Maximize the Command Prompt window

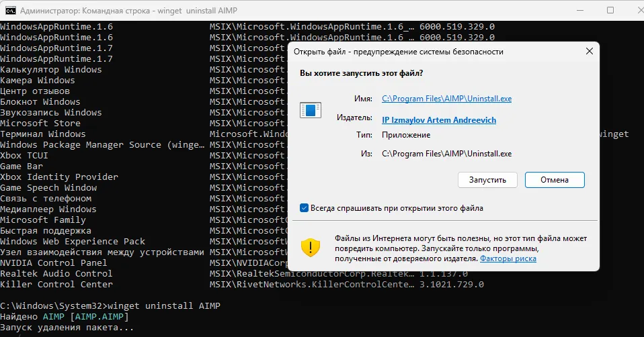point(610,11)
